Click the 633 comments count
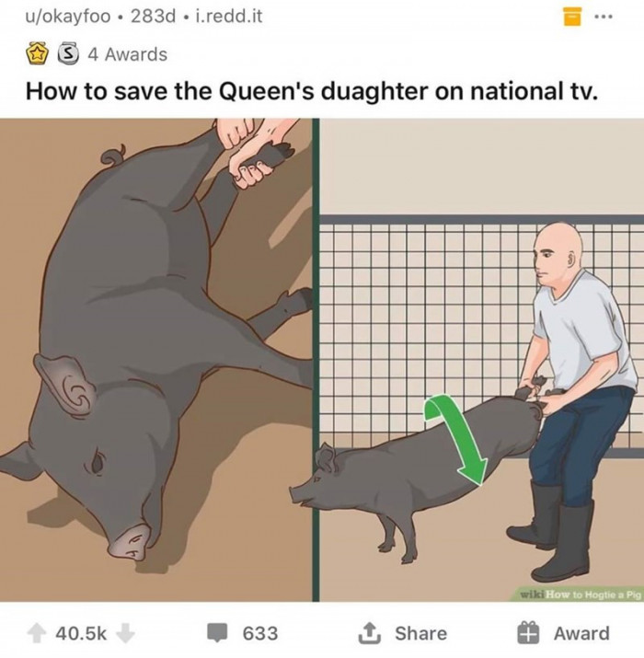 click(x=260, y=633)
